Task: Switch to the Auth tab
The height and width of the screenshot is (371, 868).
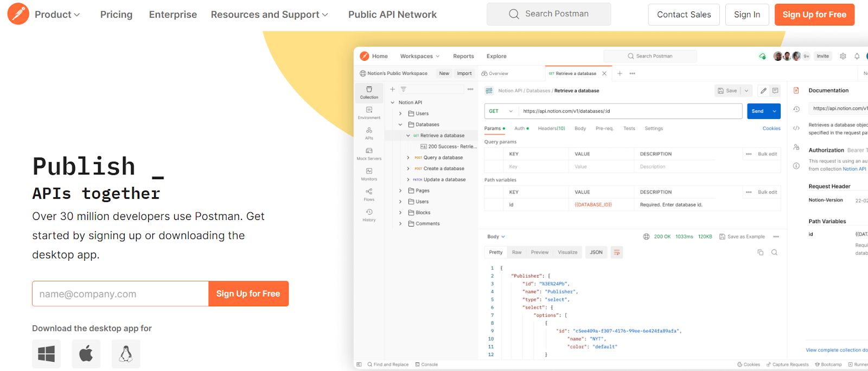Action: click(521, 128)
